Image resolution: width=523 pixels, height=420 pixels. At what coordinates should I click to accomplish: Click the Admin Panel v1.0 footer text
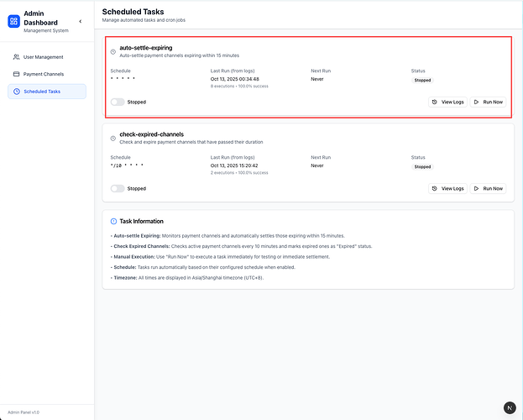(x=24, y=412)
